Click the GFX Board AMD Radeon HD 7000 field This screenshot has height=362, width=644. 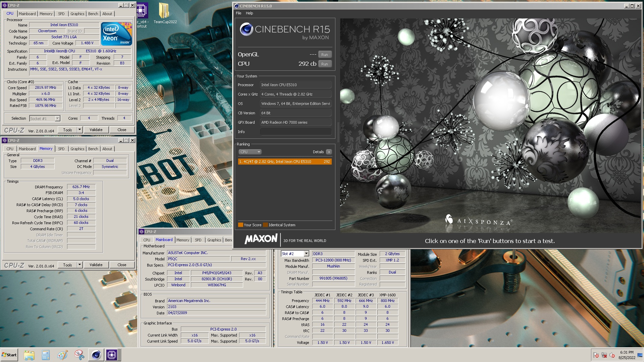[296, 122]
